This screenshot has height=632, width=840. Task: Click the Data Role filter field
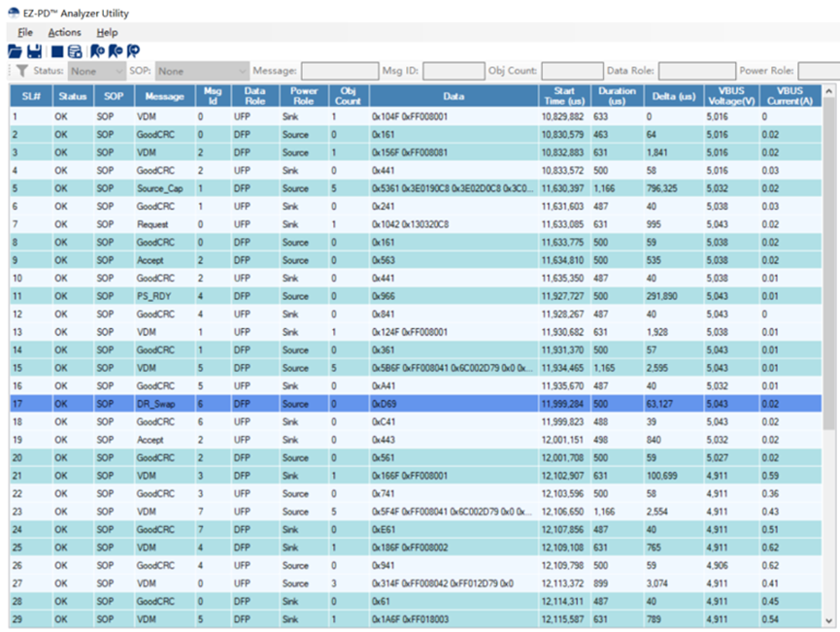click(x=696, y=71)
